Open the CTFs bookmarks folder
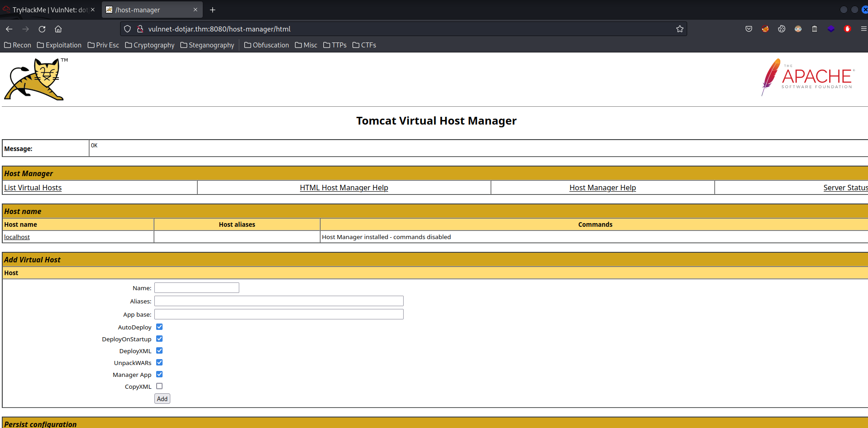The image size is (868, 428). [364, 45]
